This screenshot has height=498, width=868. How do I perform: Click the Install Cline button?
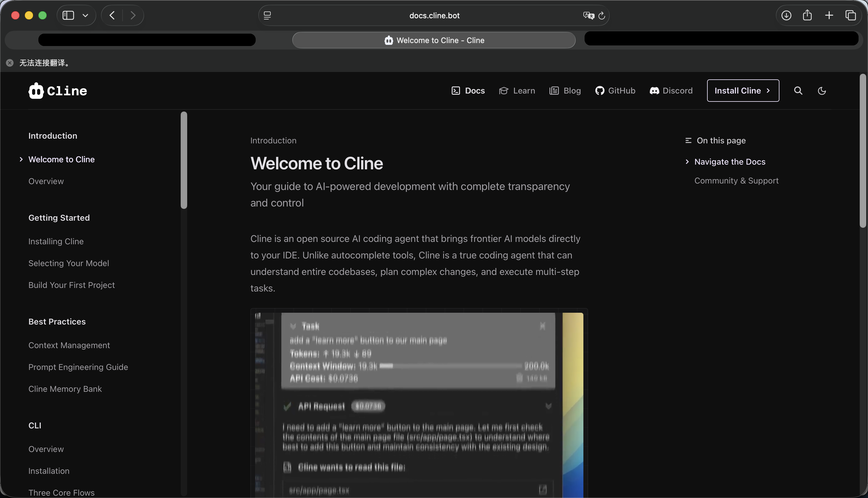tap(743, 91)
